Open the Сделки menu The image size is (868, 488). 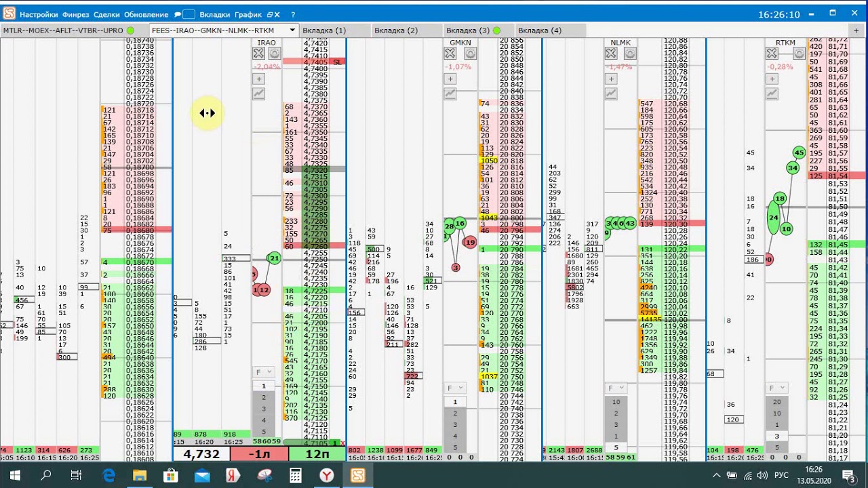click(x=106, y=14)
